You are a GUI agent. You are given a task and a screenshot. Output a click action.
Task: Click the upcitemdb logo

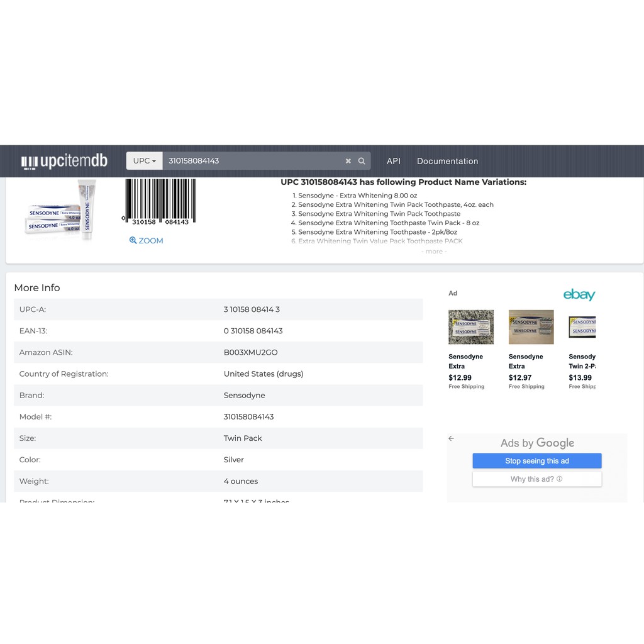[64, 162]
